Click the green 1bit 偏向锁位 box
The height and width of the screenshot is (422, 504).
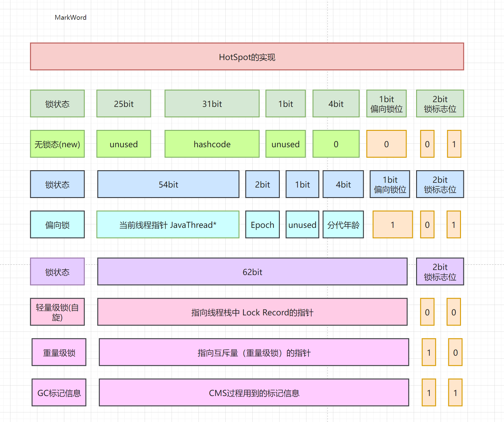[387, 103]
